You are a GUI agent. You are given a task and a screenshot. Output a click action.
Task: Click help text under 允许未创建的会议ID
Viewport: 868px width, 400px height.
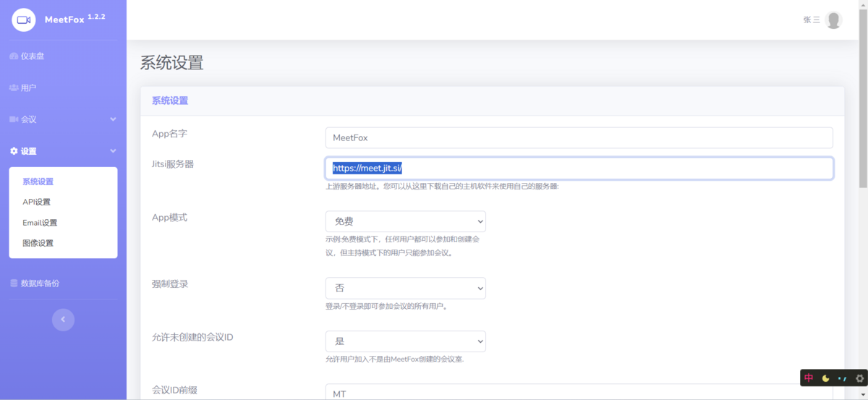click(395, 359)
